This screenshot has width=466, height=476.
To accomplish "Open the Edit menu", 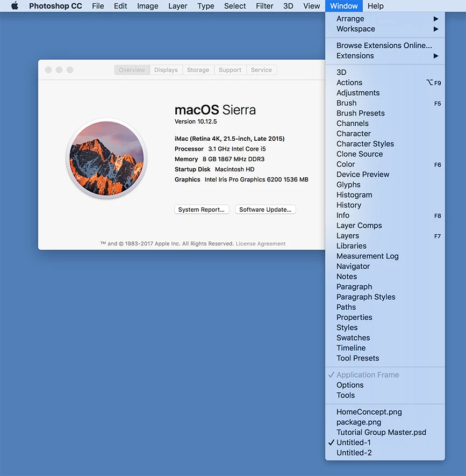I will point(120,6).
